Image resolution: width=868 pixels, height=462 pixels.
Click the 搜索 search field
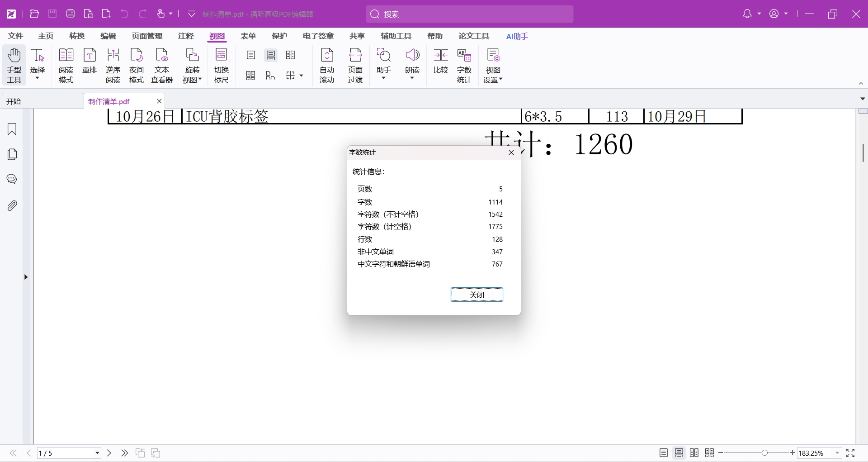point(469,14)
